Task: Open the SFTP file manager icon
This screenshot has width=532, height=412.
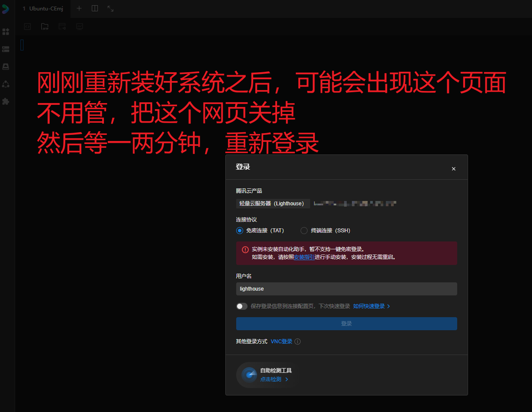Action: 45,27
